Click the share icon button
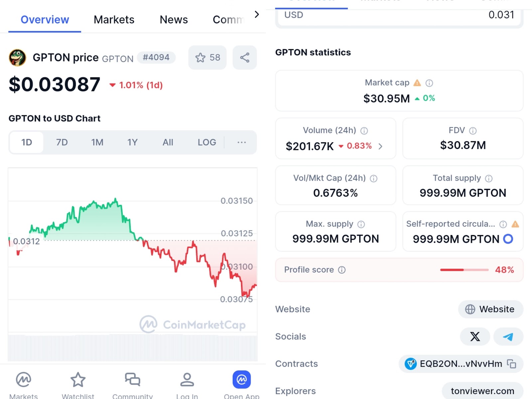The width and height of the screenshot is (532, 399). [x=244, y=58]
